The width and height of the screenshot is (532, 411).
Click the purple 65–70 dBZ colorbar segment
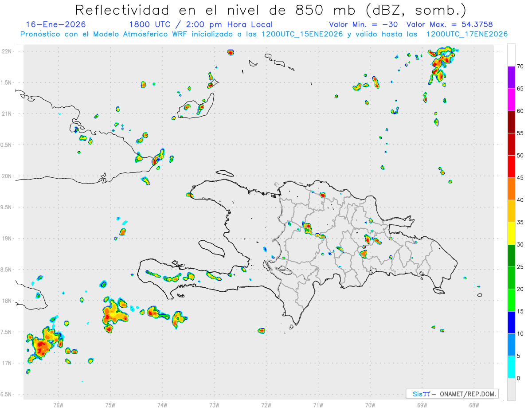(511, 77)
